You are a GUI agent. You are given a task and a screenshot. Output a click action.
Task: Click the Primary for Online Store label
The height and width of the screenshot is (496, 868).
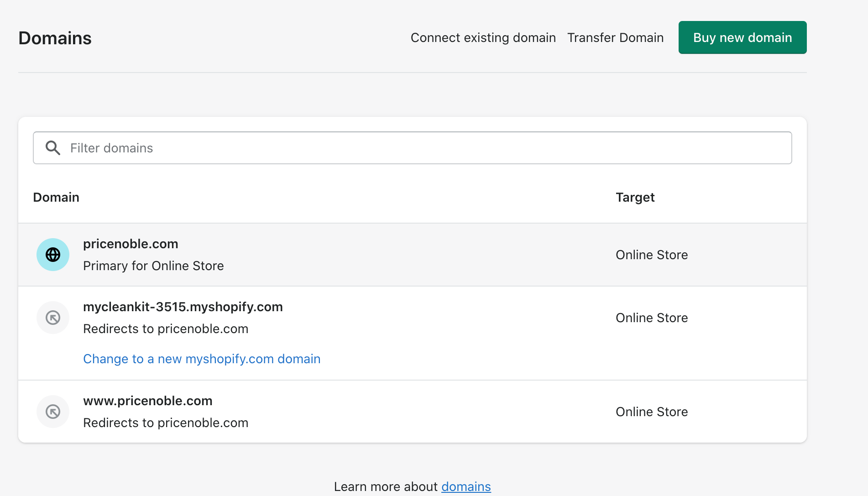click(153, 266)
